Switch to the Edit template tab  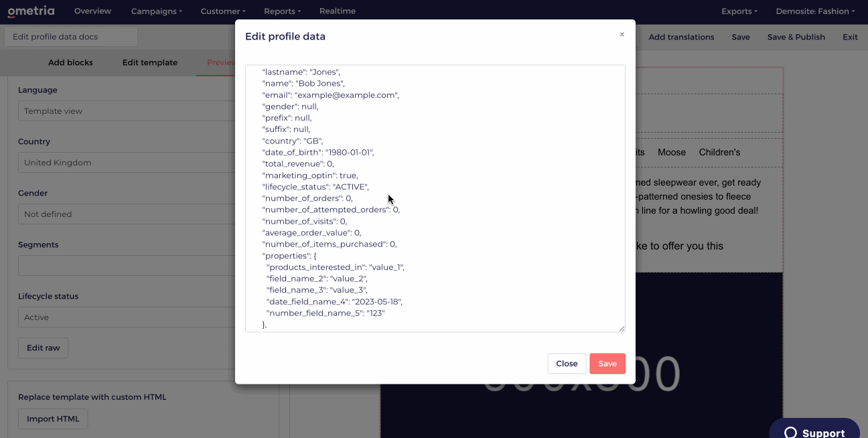[x=149, y=62]
